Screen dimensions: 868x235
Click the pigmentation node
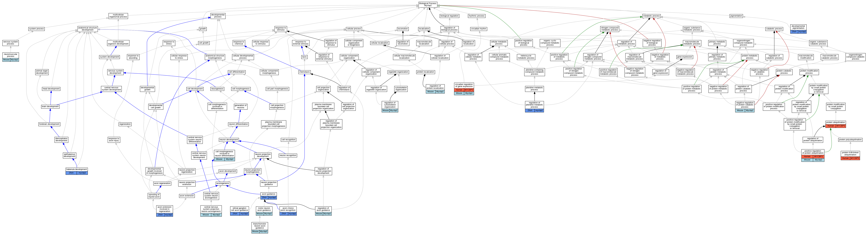point(736,16)
